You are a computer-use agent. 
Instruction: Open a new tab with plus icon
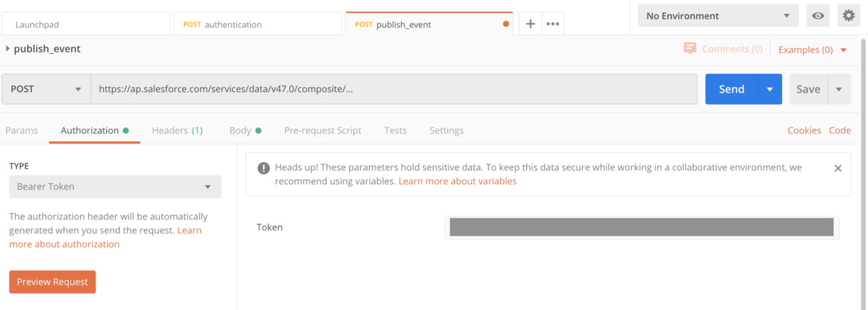tap(530, 24)
